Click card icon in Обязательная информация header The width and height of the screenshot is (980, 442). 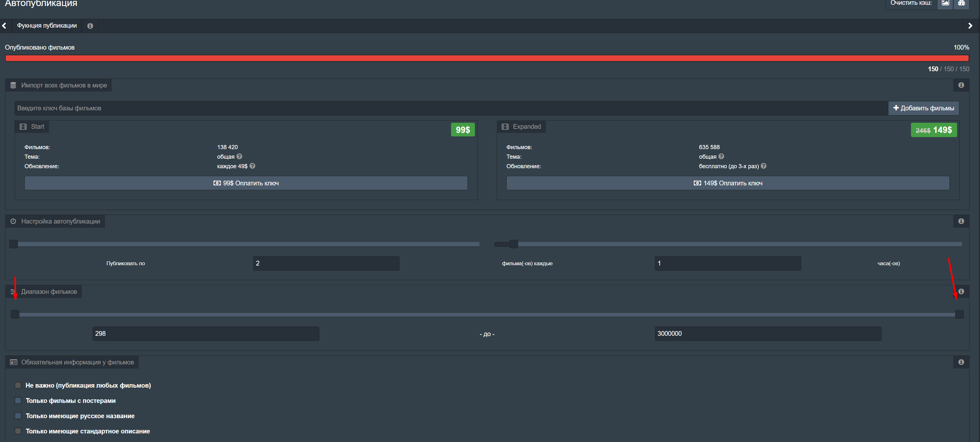pyautogui.click(x=14, y=362)
